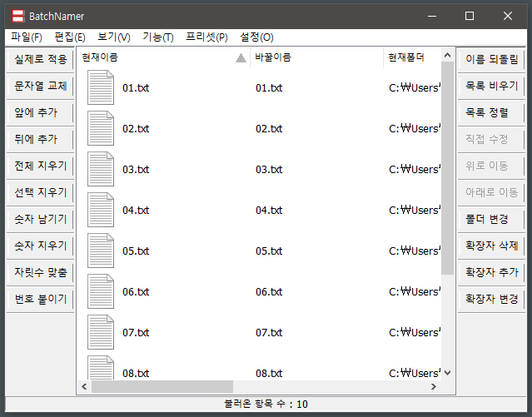Viewport: 532px width, 417px height.
Task: Select 07.txt in the 현재이름 column
Action: tap(136, 332)
